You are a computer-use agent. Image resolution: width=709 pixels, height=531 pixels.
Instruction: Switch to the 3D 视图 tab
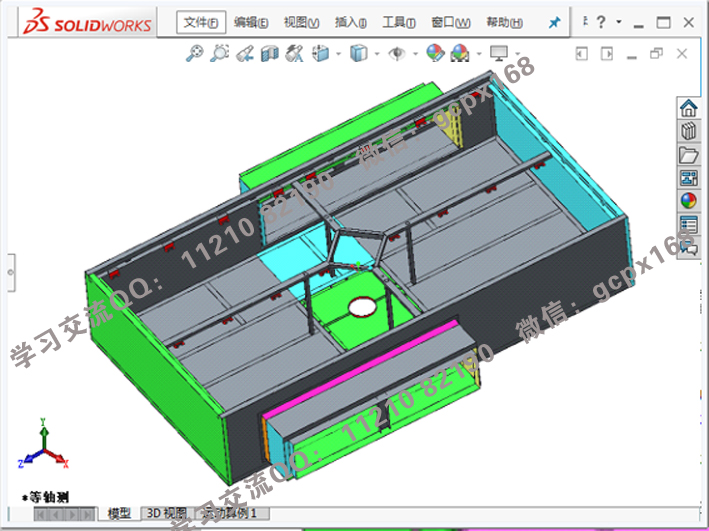coord(167,513)
